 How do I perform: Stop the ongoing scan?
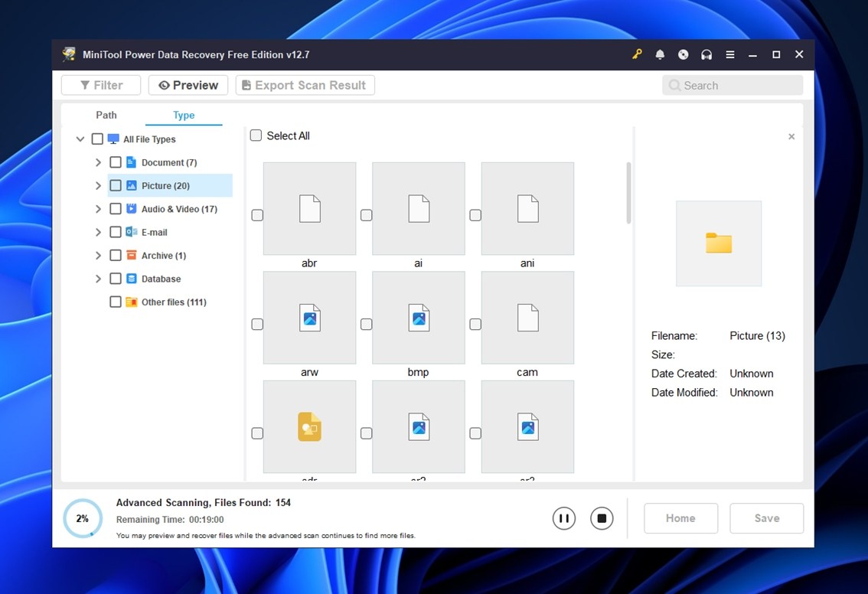[602, 518]
